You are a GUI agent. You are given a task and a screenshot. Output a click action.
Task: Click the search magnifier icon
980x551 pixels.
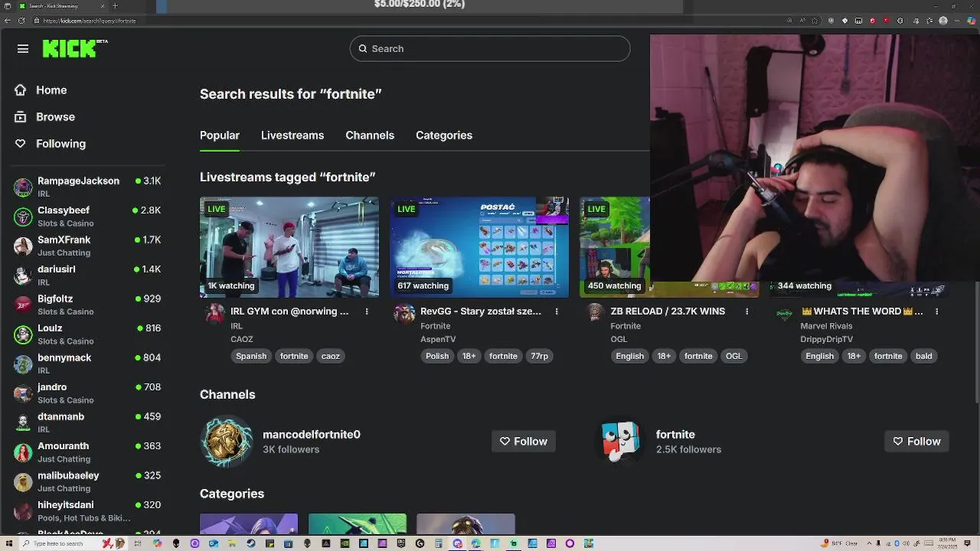[363, 49]
